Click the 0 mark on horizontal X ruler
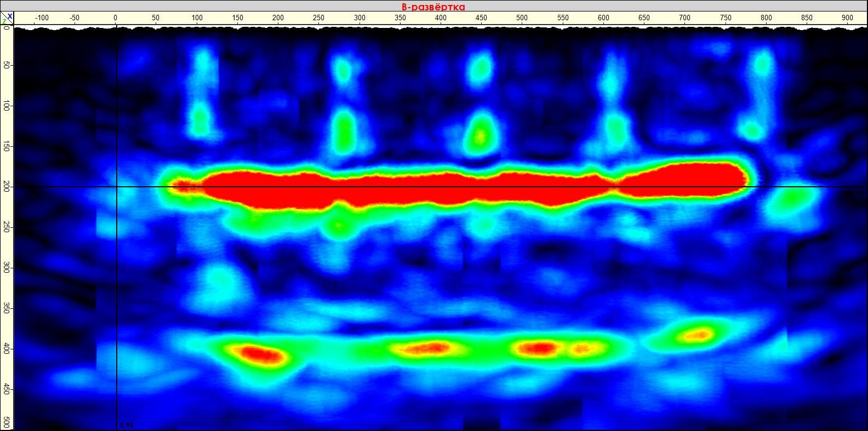The image size is (868, 431). [x=116, y=18]
